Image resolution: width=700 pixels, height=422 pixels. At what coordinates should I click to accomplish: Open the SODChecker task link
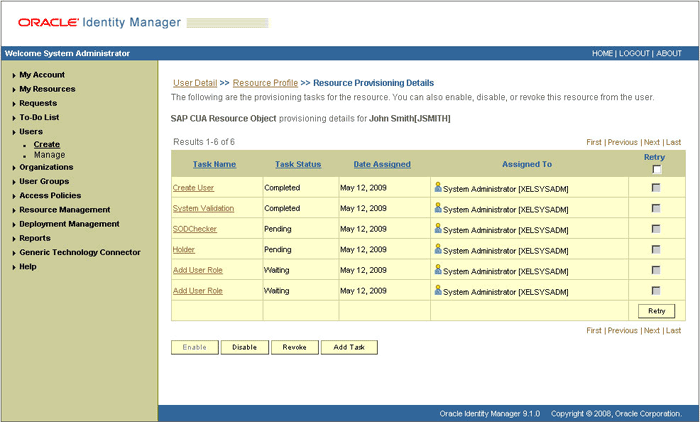pos(195,229)
